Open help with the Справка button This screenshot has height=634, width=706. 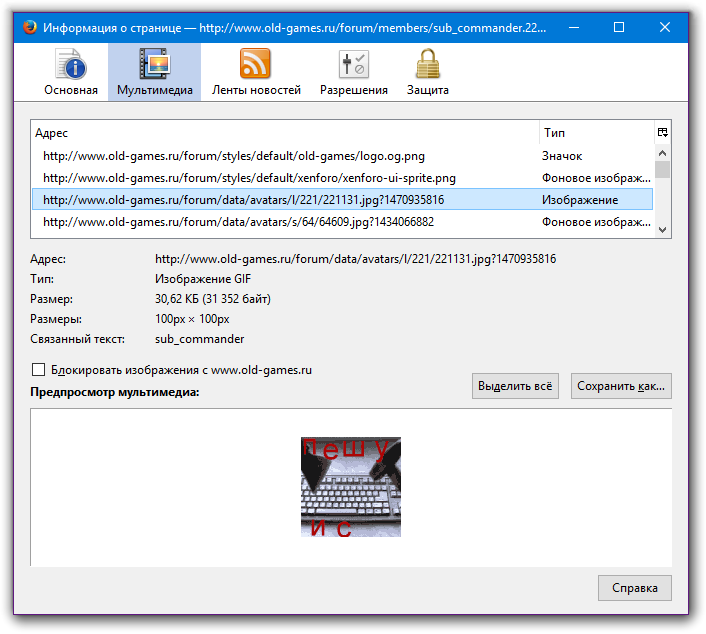point(634,588)
